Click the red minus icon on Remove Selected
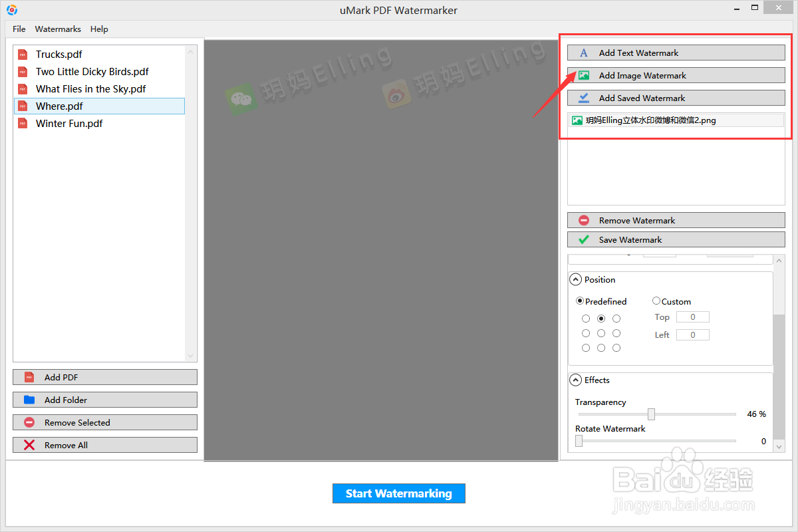 [29, 422]
